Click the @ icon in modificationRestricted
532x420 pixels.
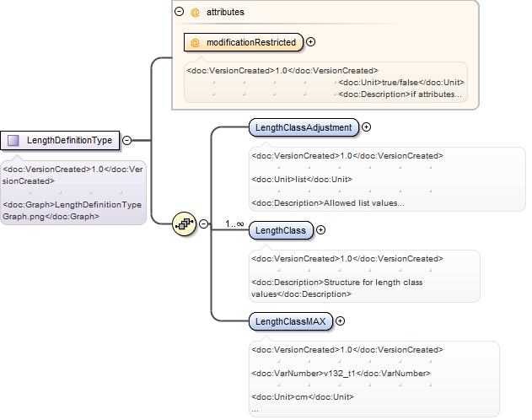(195, 43)
